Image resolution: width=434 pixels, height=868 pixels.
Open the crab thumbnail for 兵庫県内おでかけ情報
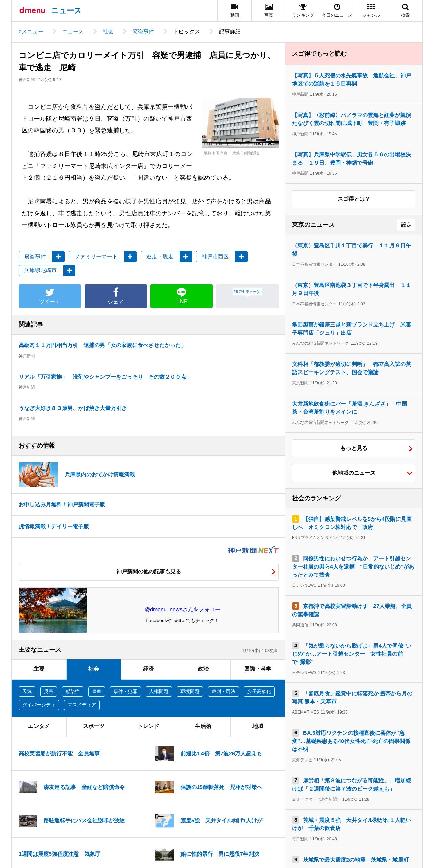pyautogui.click(x=38, y=475)
